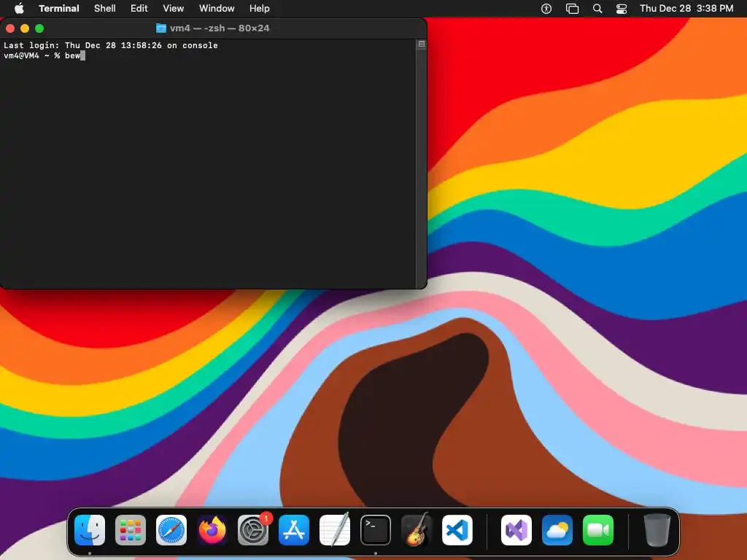Click the typed 'bew' command text
Viewport: 747px width, 560px height.
72,55
